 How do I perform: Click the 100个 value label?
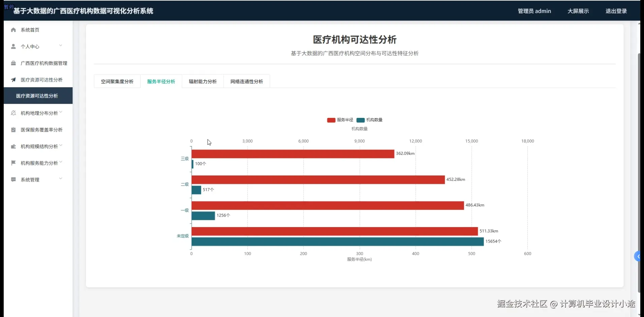pyautogui.click(x=201, y=164)
